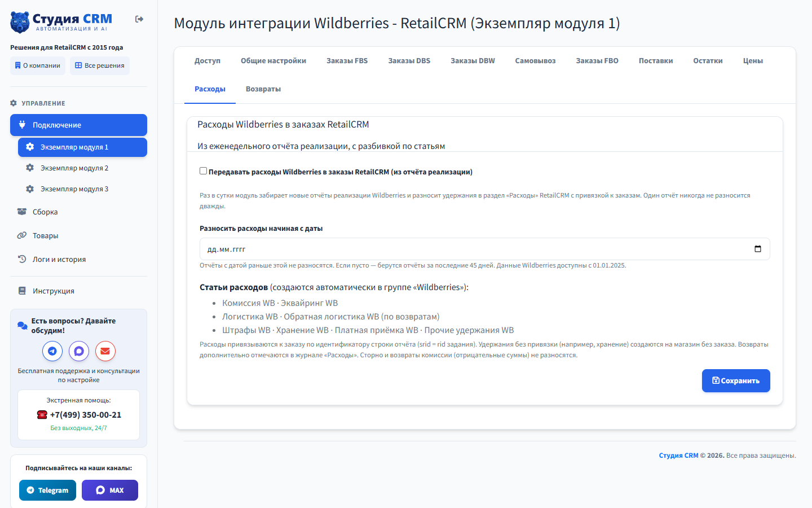Screen dimensions: 812x508
Task: Switch to the Поставки tab
Action: point(656,61)
